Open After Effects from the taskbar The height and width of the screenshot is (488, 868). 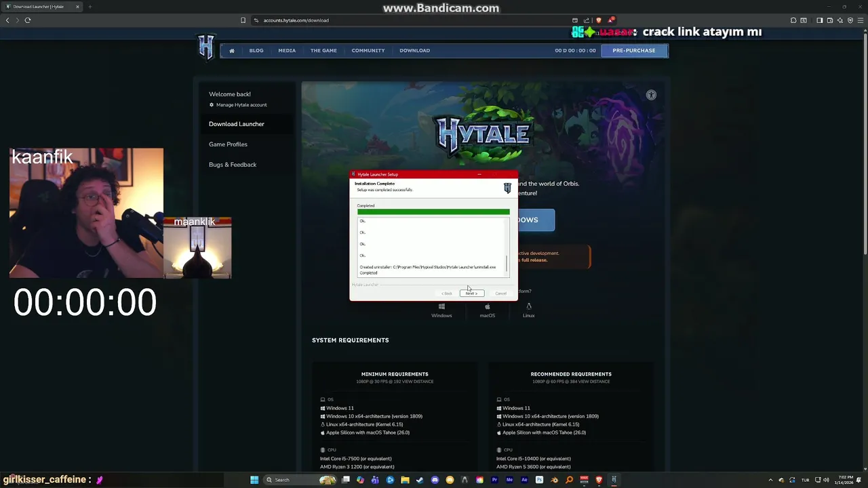(524, 480)
